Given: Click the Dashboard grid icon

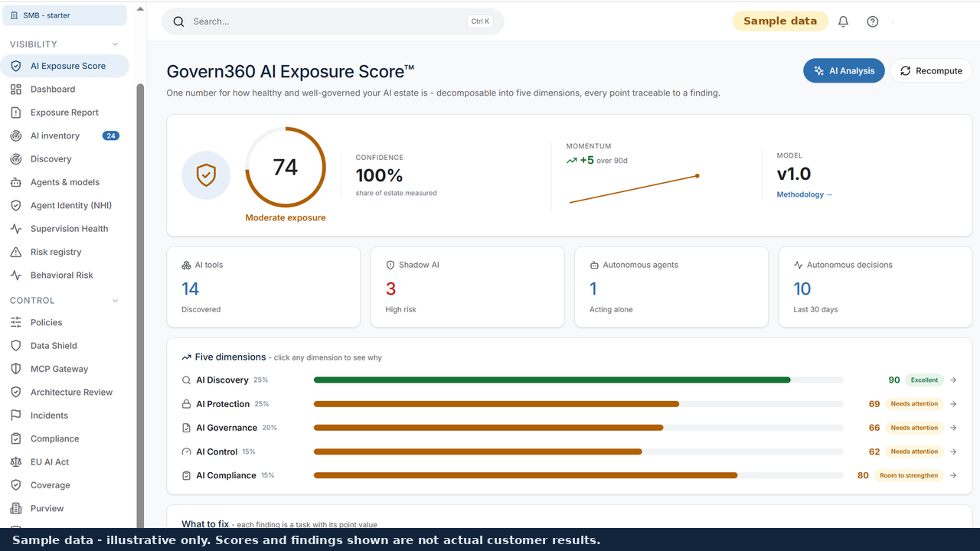Looking at the screenshot, I should (15, 90).
